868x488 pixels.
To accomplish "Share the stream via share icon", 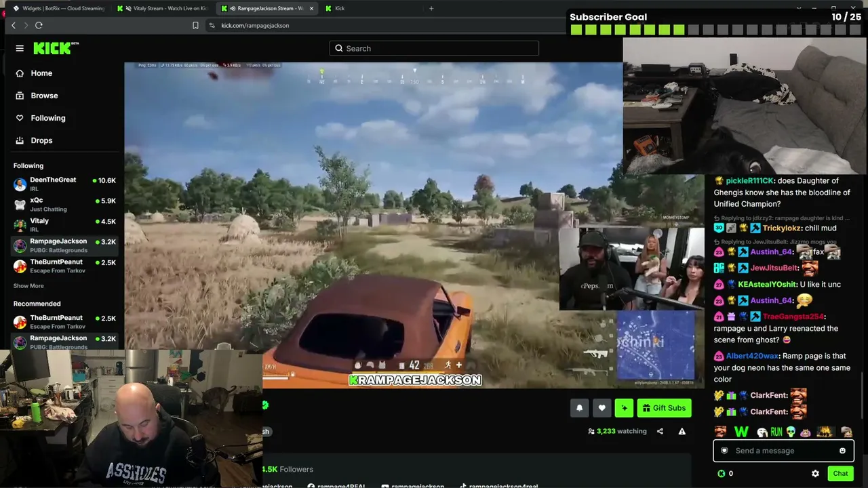I will (x=660, y=431).
